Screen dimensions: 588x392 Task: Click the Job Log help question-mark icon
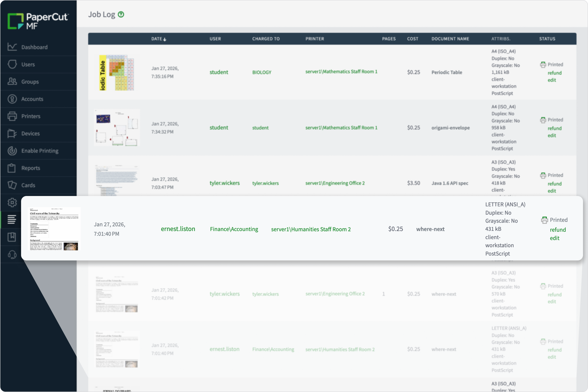121,15
